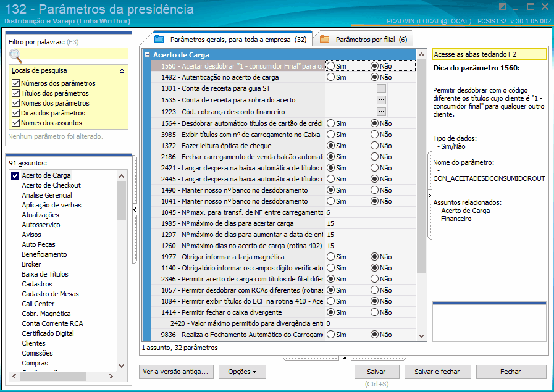554x392 pixels.
Task: Collapse the Locais de pesquisa panel
Action: tap(122, 71)
